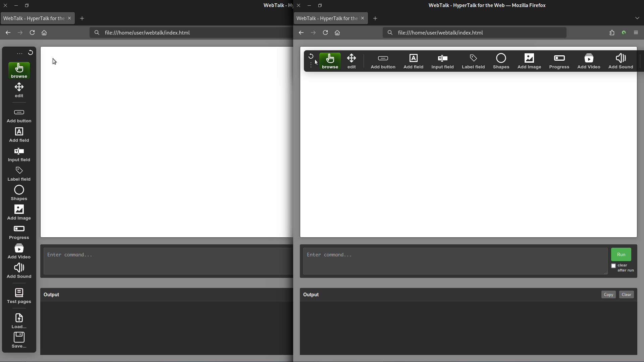Click Add Image in the horizontal toolbar
The image size is (644, 362).
click(x=529, y=61)
